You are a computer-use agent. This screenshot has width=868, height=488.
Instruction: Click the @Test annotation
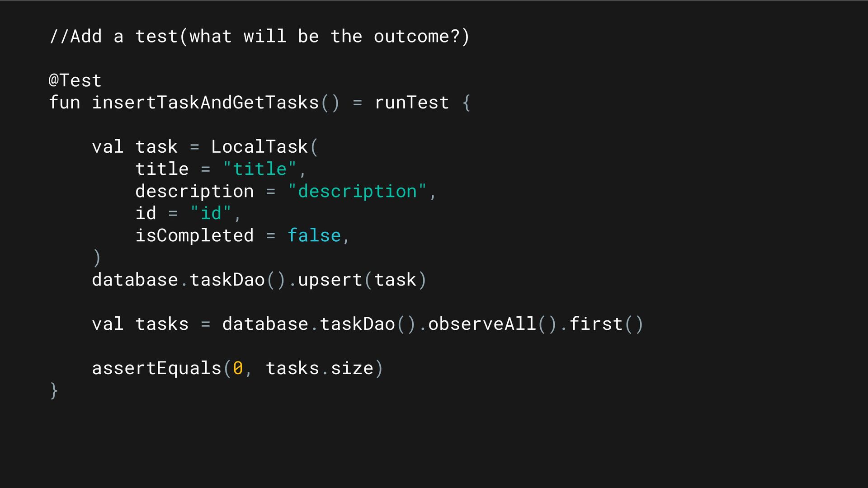pos(75,80)
